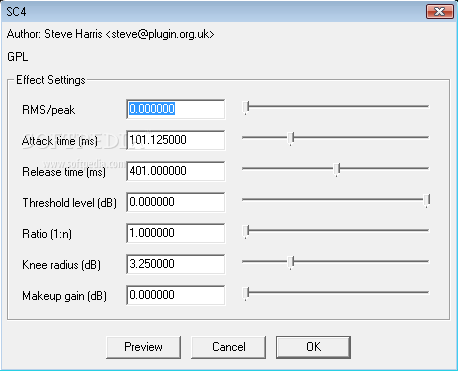Click the 'GPL' license text
Image resolution: width=458 pixels, height=371 pixels.
pyautogui.click(x=17, y=57)
